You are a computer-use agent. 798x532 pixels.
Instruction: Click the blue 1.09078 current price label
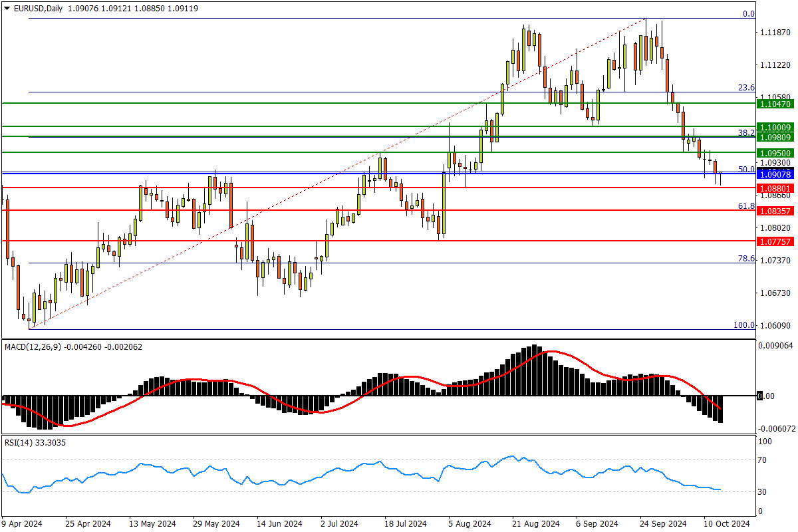[775, 174]
